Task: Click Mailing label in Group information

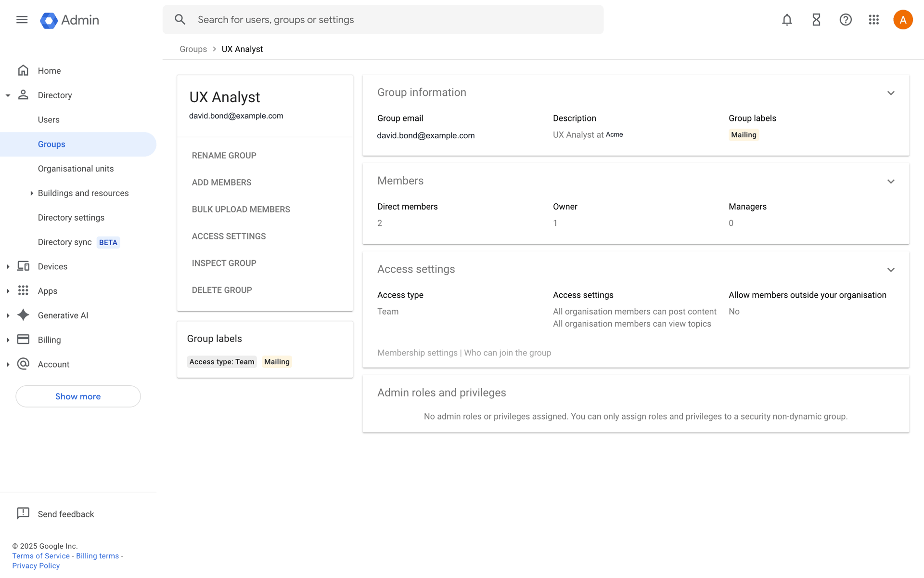Action: coord(744,135)
